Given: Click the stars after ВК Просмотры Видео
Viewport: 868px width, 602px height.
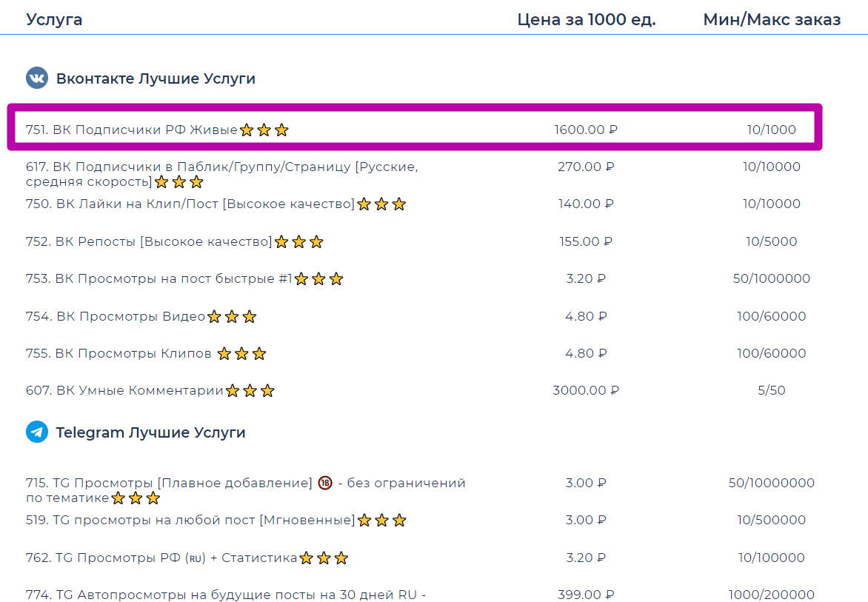Looking at the screenshot, I should (x=232, y=317).
